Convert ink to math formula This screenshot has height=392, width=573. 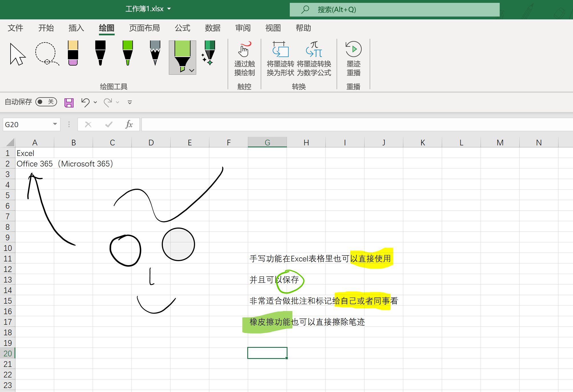point(314,58)
